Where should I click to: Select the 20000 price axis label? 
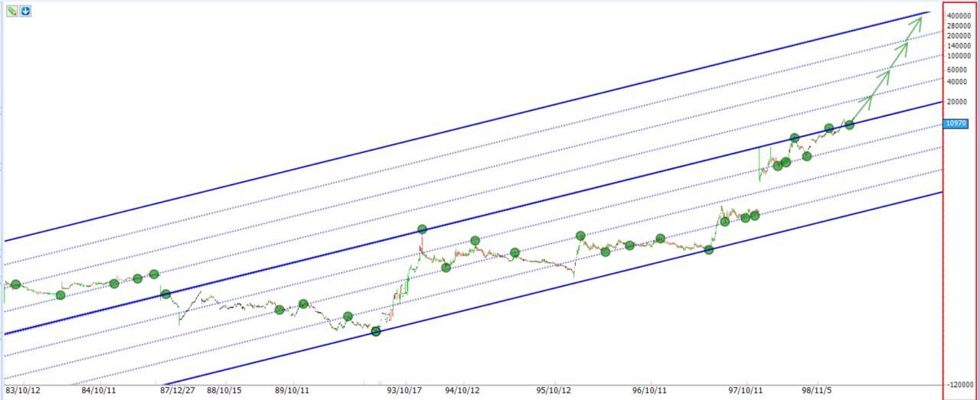point(959,102)
